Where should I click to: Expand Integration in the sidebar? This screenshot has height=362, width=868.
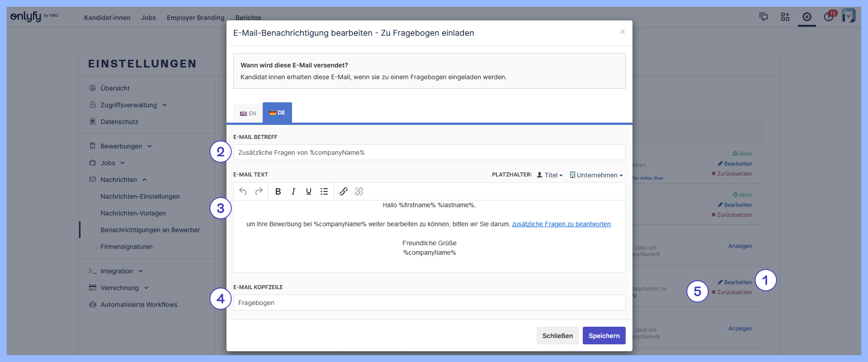[116, 271]
